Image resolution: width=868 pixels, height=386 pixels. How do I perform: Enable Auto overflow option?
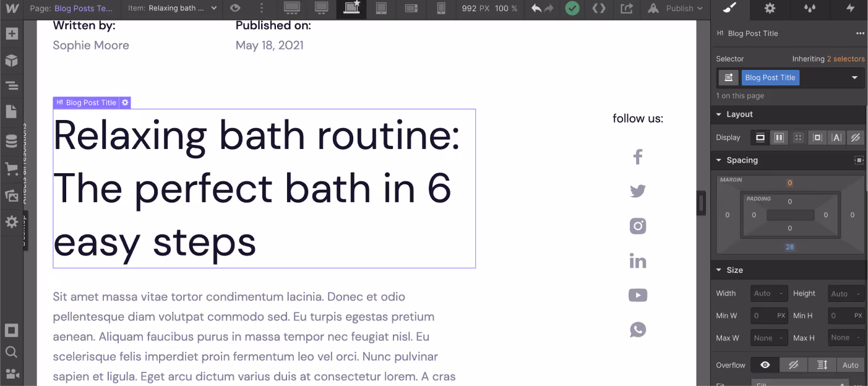coord(849,365)
